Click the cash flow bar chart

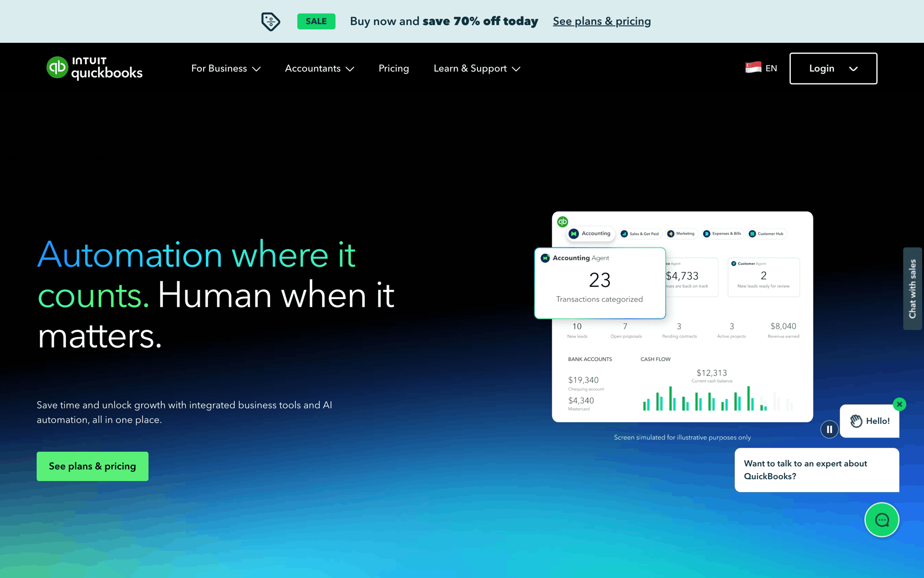click(x=717, y=399)
